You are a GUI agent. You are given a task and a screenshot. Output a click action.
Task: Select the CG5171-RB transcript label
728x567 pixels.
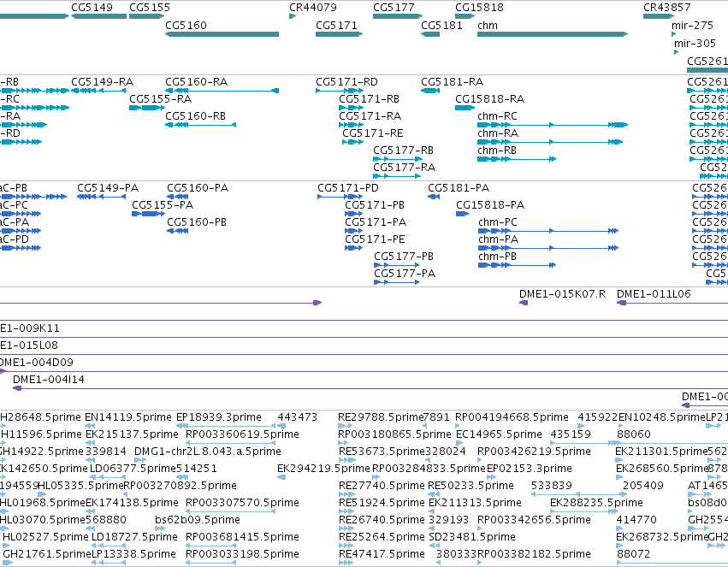[x=369, y=99]
